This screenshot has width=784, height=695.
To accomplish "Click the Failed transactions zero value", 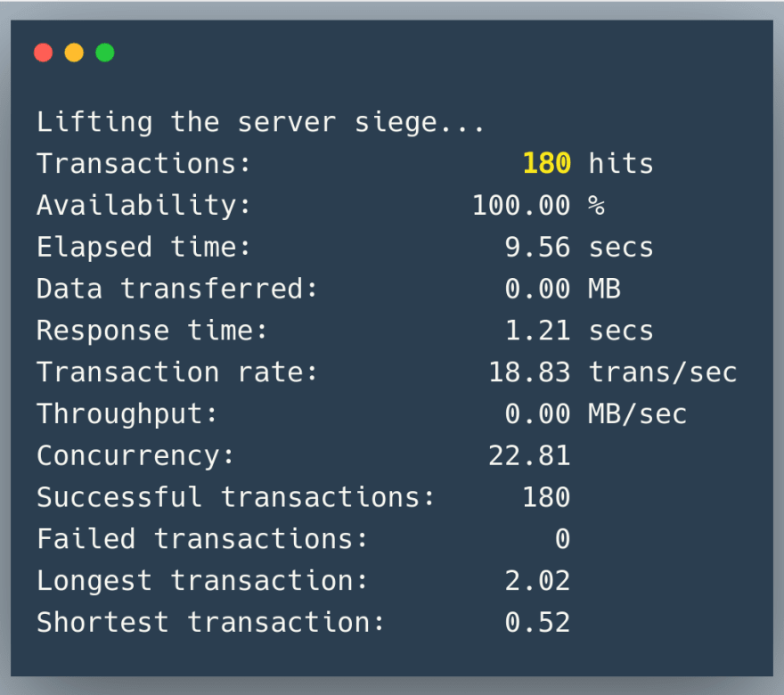I will 563,539.
